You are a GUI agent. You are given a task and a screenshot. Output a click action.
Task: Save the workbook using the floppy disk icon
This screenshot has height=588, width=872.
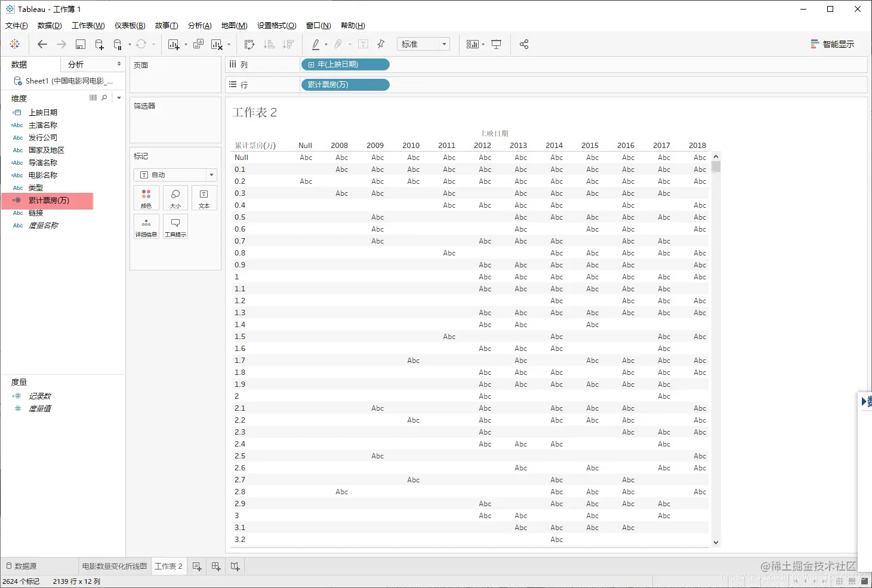pos(81,44)
